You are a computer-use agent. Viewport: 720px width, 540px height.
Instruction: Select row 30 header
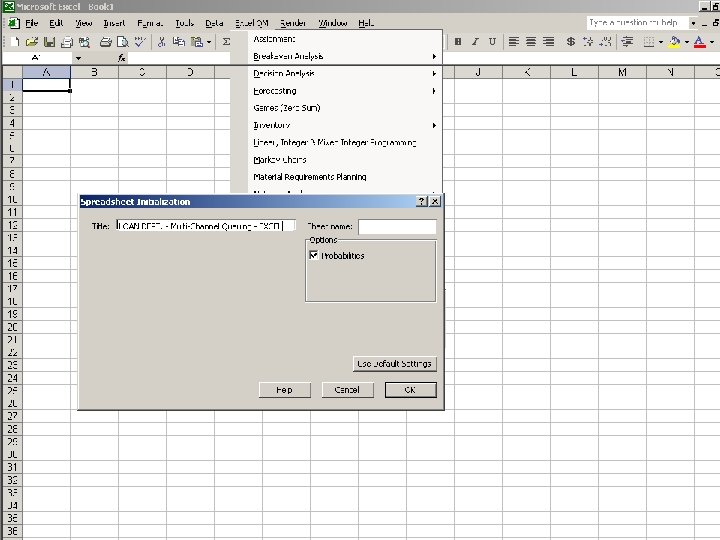12,454
